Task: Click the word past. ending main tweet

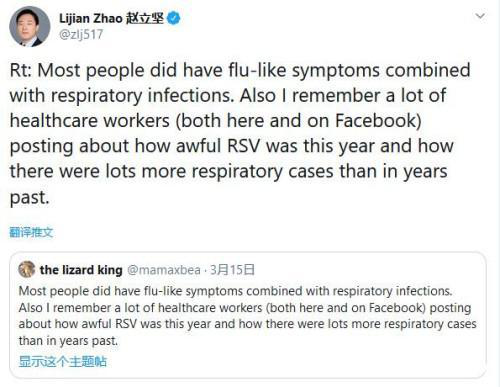Action: pyautogui.click(x=30, y=198)
